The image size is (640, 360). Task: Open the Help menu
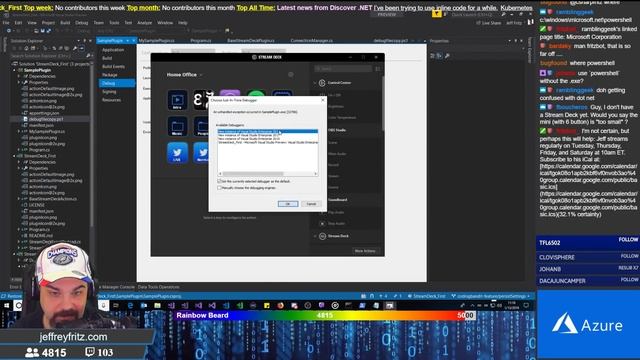(x=183, y=23)
